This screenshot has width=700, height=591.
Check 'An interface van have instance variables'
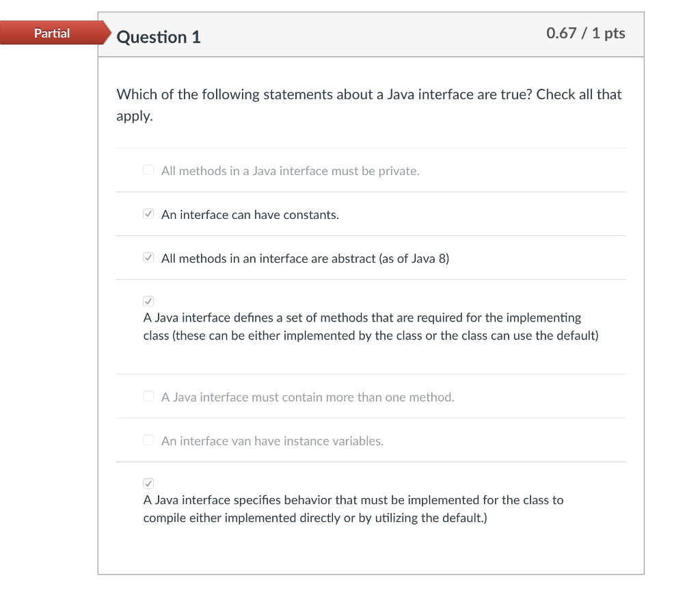pyautogui.click(x=148, y=440)
